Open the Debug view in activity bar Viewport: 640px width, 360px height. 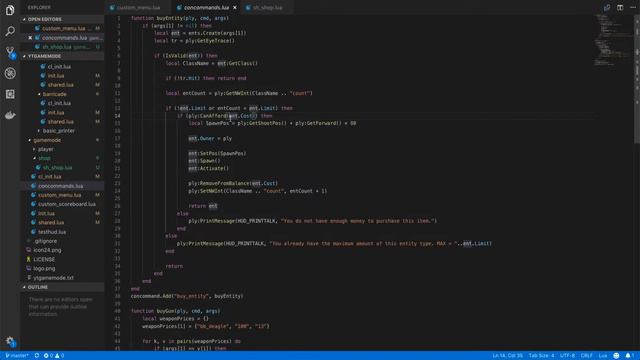10,73
